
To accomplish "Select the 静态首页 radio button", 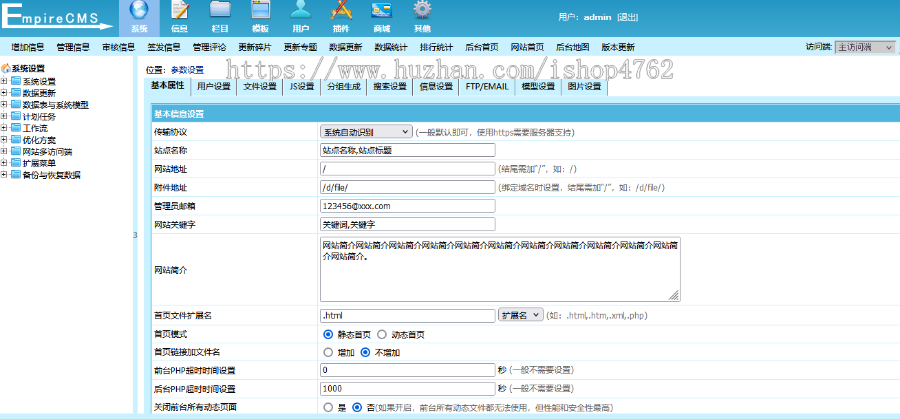I will coord(328,334).
